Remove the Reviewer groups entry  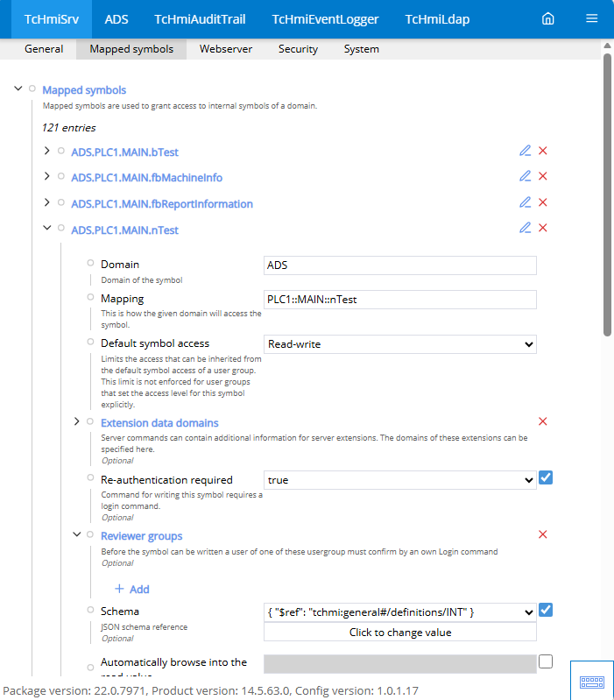(x=542, y=534)
